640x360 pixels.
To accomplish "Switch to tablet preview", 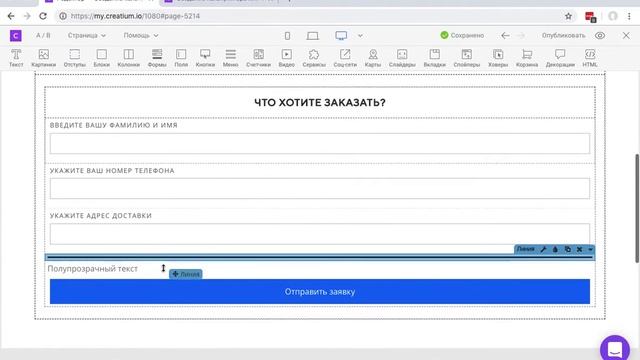I will click(313, 36).
